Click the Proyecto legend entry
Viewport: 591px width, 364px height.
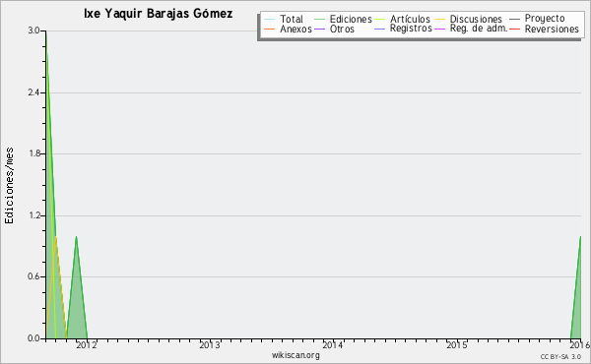click(x=537, y=19)
